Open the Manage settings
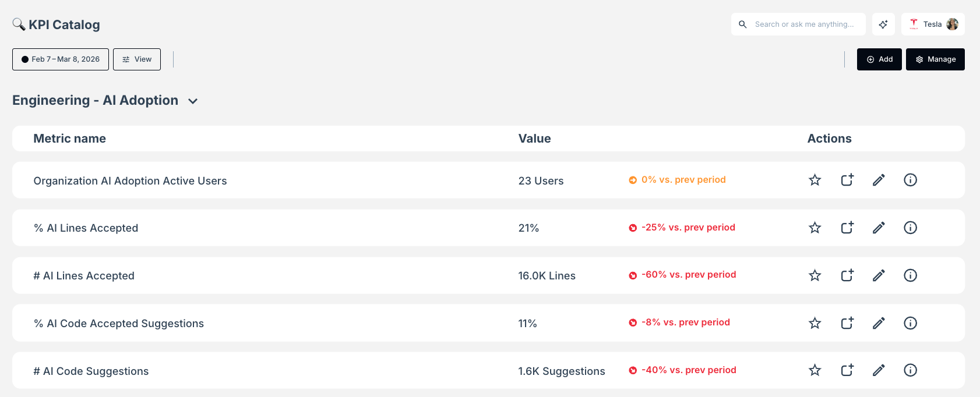Image resolution: width=980 pixels, height=397 pixels. pos(935,59)
